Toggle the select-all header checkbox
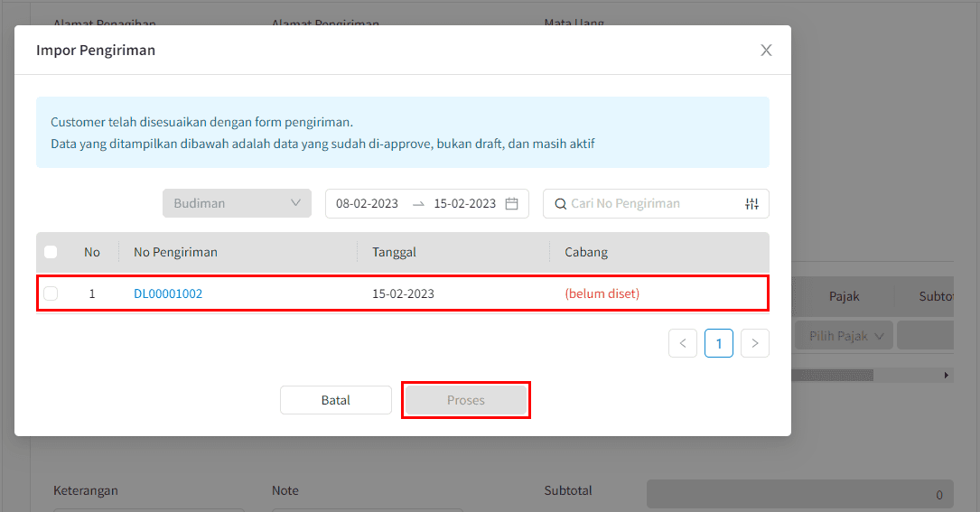The height and width of the screenshot is (512, 980). (51, 252)
